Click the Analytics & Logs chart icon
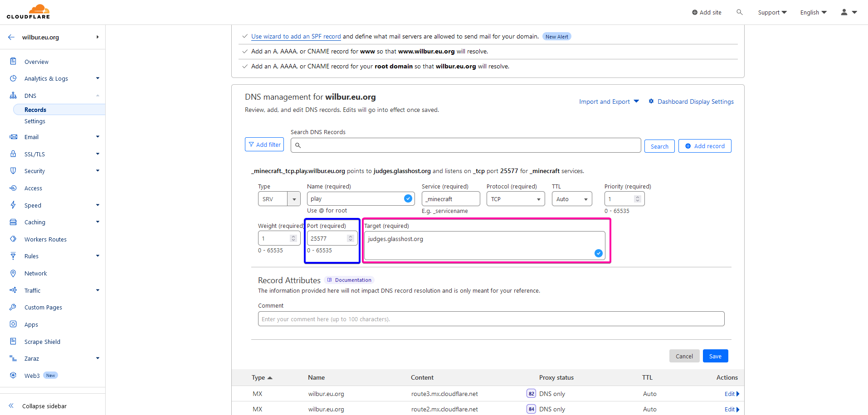 [x=13, y=78]
